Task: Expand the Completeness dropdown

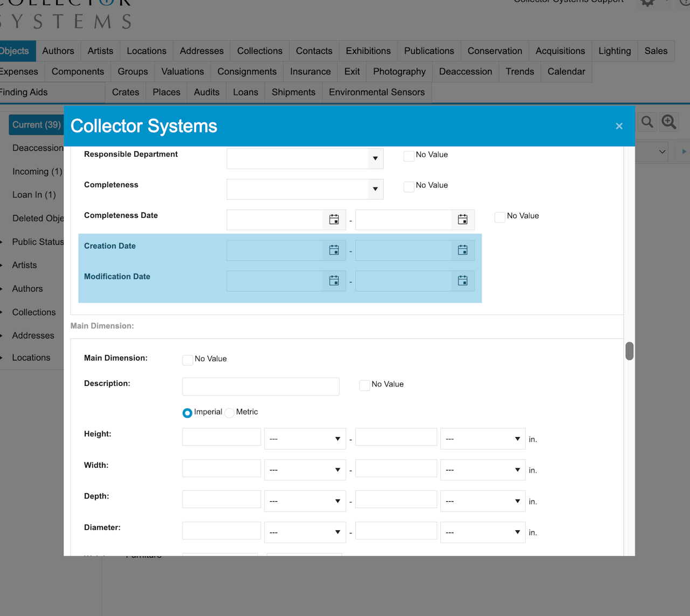Action: tap(375, 189)
